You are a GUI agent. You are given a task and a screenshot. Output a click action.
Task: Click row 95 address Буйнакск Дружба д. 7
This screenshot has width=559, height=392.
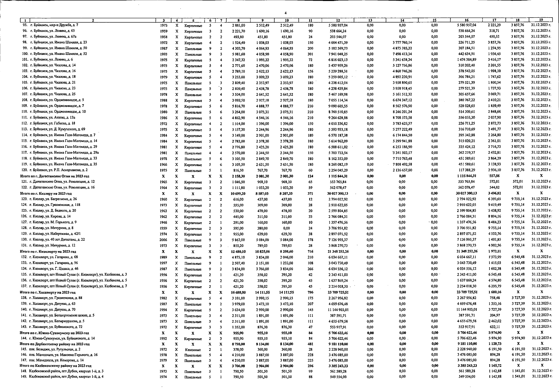coord(54,25)
